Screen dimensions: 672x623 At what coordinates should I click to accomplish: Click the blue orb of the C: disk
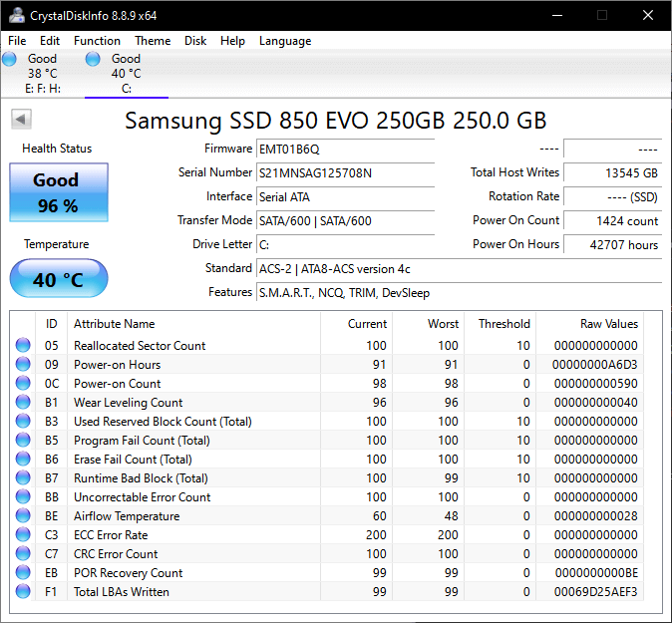click(x=93, y=59)
